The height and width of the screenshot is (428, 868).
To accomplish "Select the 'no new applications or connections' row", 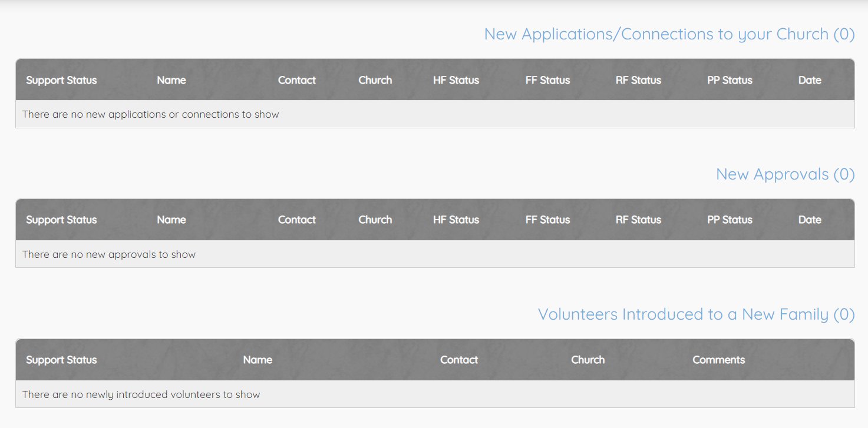I will click(x=151, y=114).
